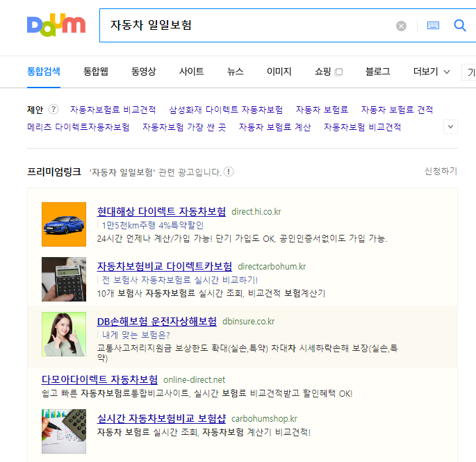Open 다모아다이렉트 자동차보험 link
Viewport: 476px width, 462px height.
[99, 379]
